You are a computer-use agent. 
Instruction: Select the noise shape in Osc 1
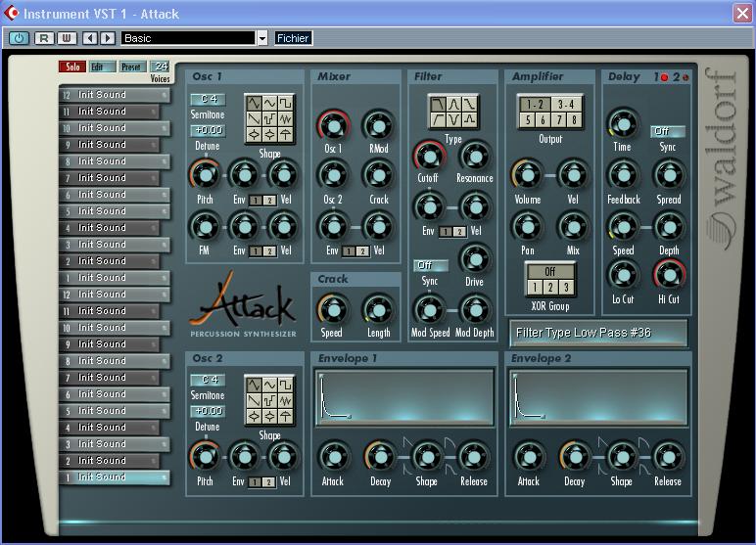click(x=285, y=118)
